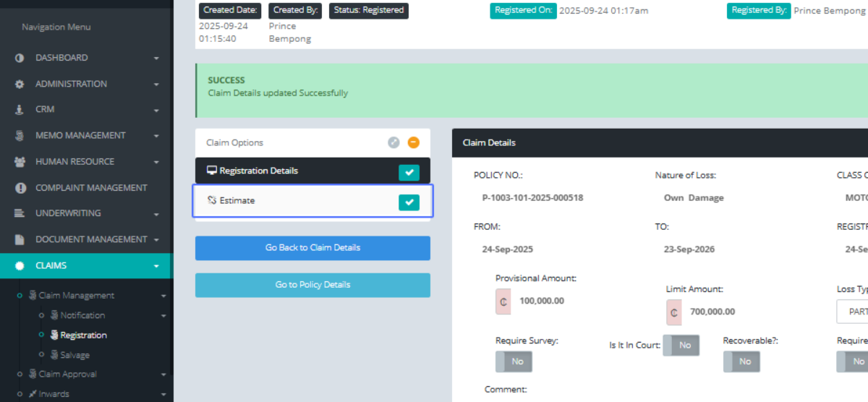The image size is (868, 402).
Task: Toggle the Recoverable switch
Action: pos(741,362)
